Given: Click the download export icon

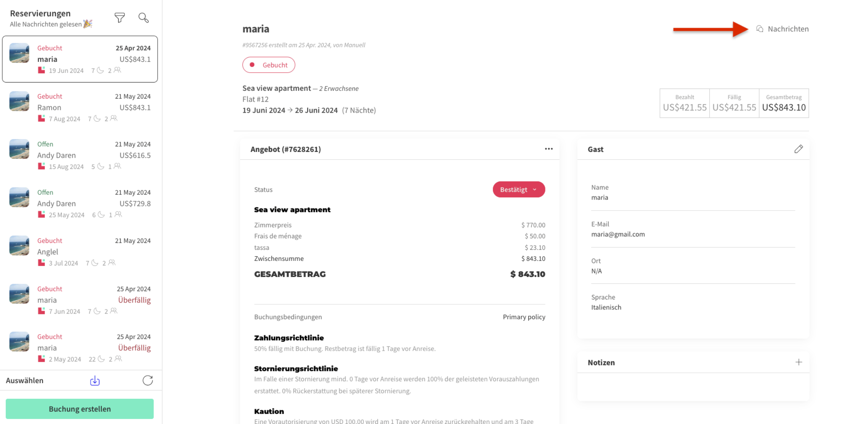Looking at the screenshot, I should coord(95,380).
